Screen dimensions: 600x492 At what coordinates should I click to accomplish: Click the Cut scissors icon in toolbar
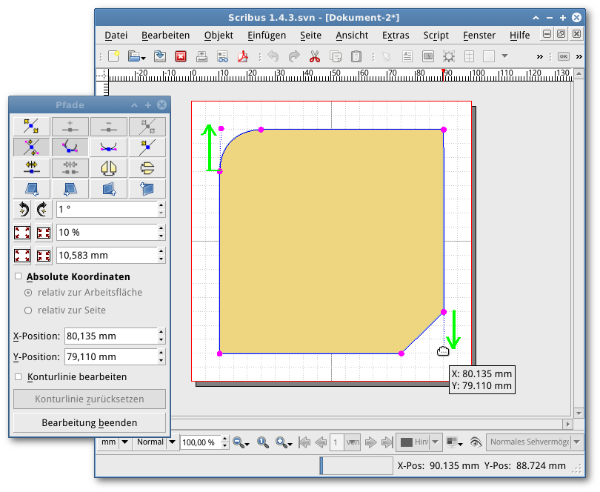tap(316, 57)
